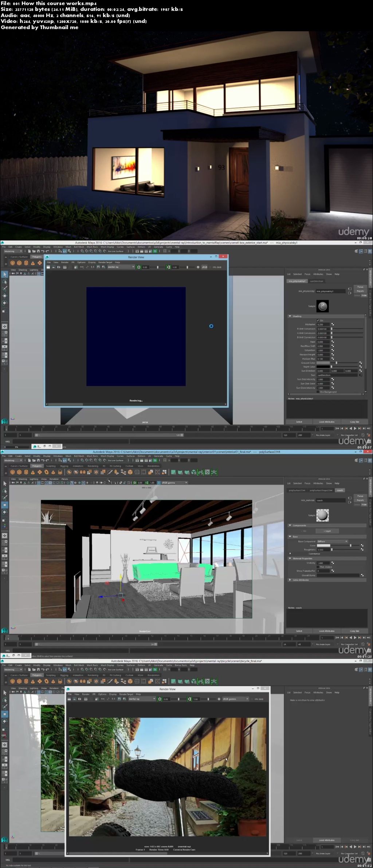Select the arrow Select tool in cornell box frame
Image resolution: width=373 pixels, height=868 pixels.
pyautogui.click(x=5, y=274)
